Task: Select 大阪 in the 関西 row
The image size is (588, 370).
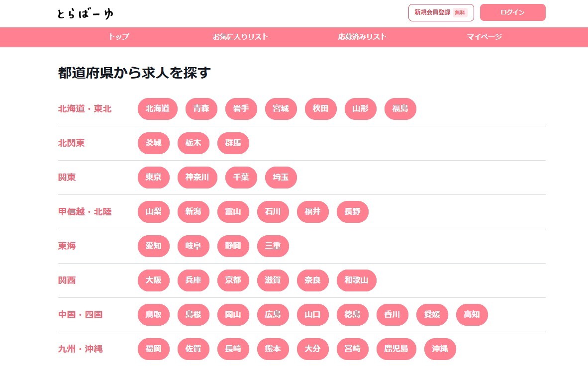Action: [x=153, y=280]
